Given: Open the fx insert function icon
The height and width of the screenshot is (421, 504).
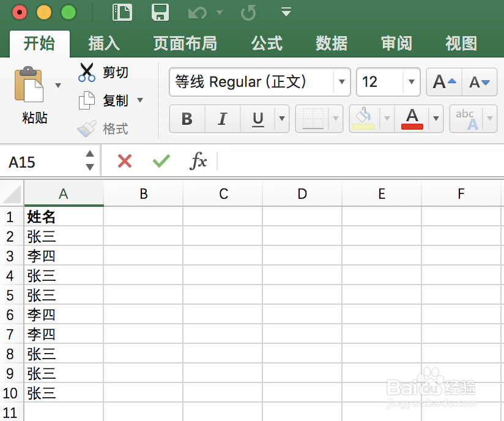Looking at the screenshot, I should pyautogui.click(x=199, y=161).
